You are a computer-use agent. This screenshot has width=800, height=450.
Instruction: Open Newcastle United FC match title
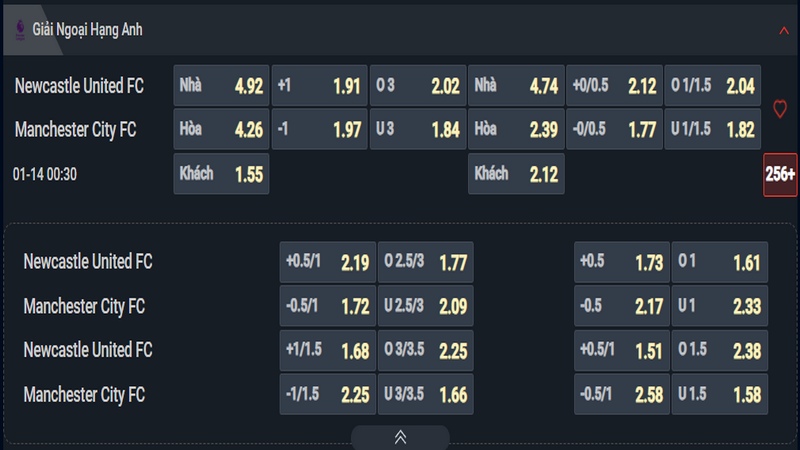[x=79, y=86]
